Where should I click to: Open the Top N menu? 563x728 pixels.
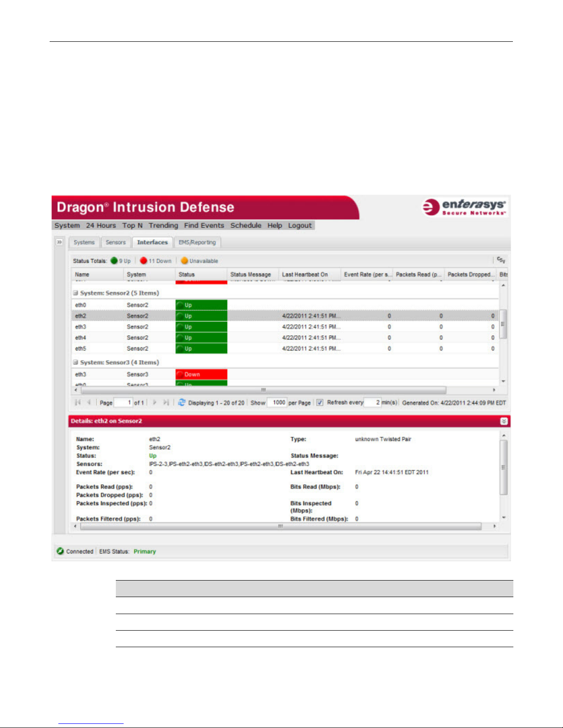(x=132, y=226)
